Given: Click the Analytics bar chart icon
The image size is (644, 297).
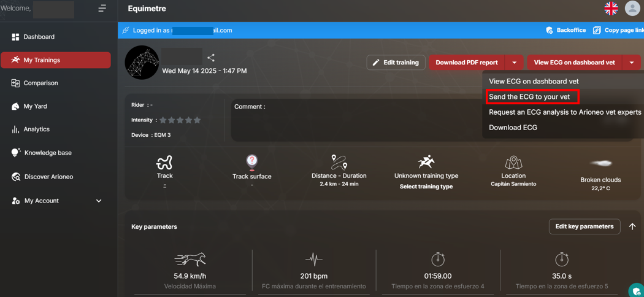Looking at the screenshot, I should 15,129.
